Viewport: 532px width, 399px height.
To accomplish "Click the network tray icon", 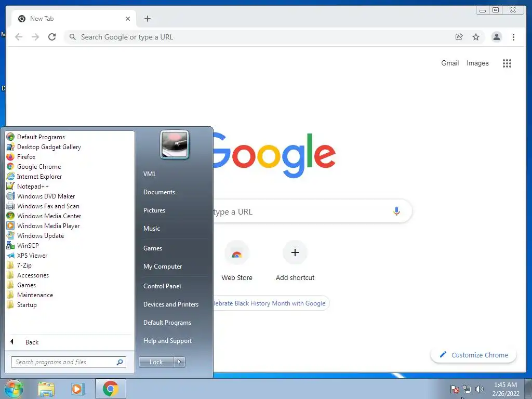I will coord(467,389).
